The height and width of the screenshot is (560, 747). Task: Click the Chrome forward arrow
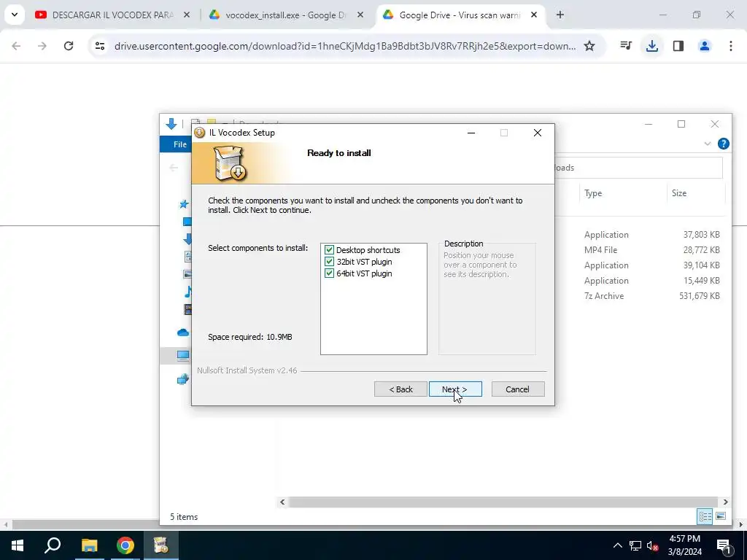(42, 46)
